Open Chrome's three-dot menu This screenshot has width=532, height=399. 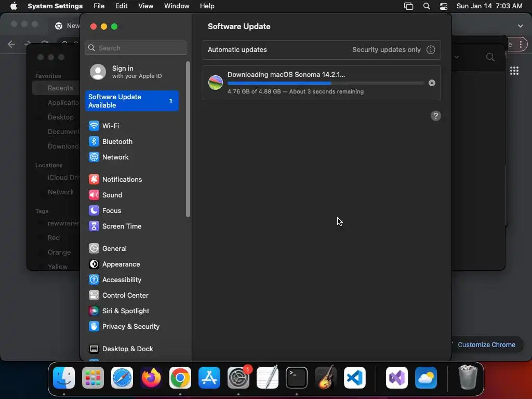coord(521,45)
